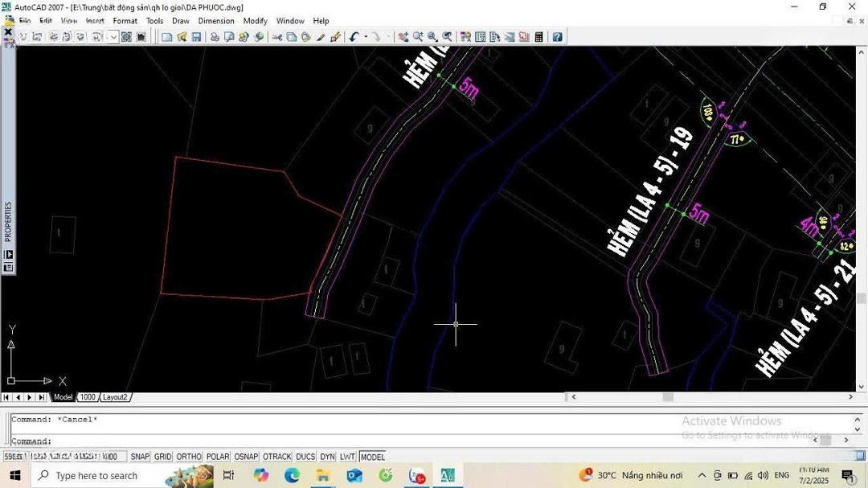Screen dimensions: 868x488
Task: Switch to the Layout2 tab
Action: point(115,397)
